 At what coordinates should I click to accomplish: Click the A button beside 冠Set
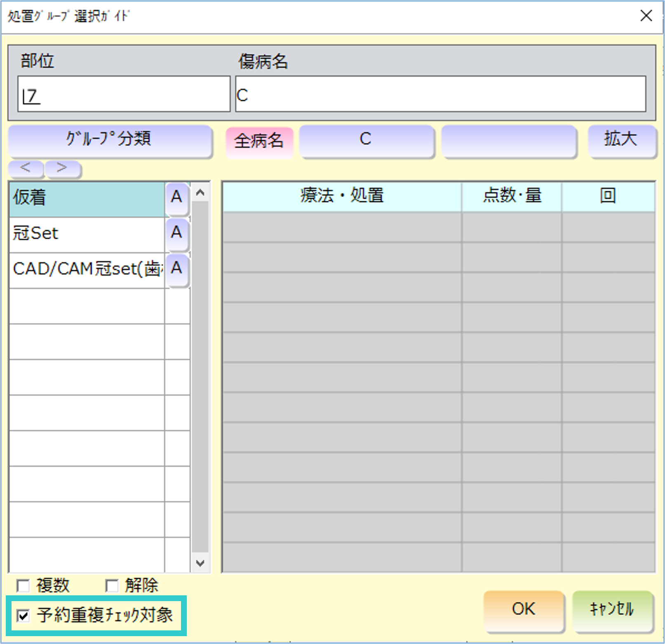177,234
